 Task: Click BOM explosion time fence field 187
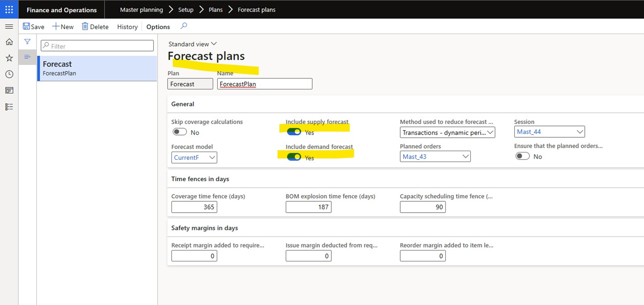coord(308,207)
